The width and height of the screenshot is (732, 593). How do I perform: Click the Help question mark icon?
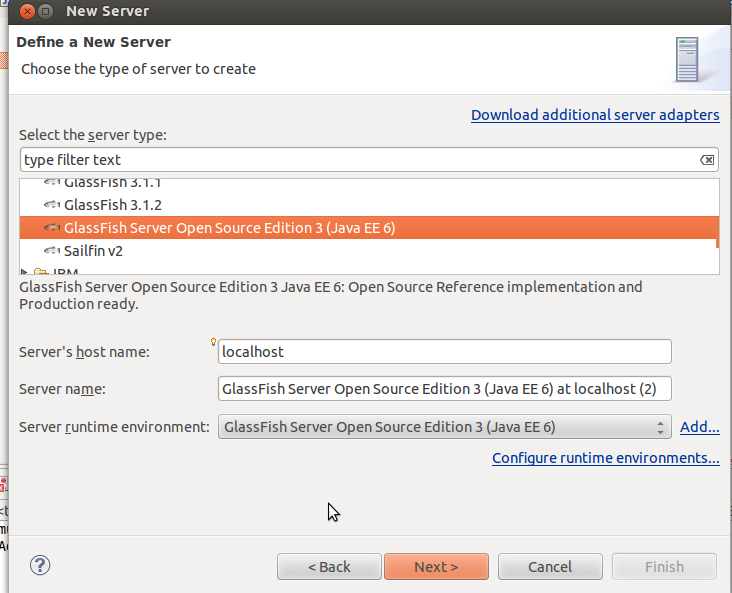41,565
